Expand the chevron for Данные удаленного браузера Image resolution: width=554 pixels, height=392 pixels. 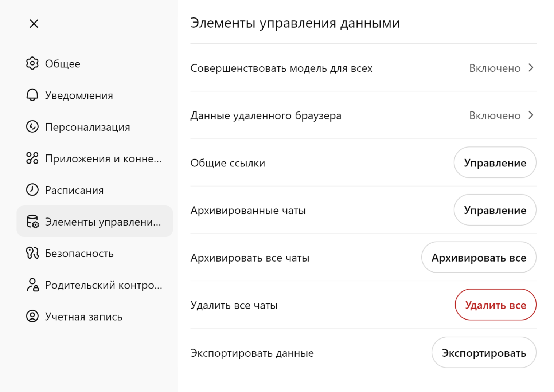pos(531,115)
